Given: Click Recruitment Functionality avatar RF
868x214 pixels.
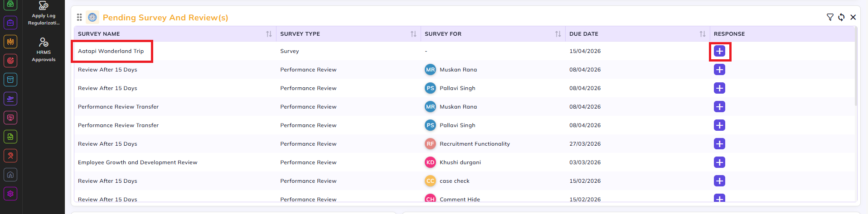Looking at the screenshot, I should pyautogui.click(x=430, y=144).
